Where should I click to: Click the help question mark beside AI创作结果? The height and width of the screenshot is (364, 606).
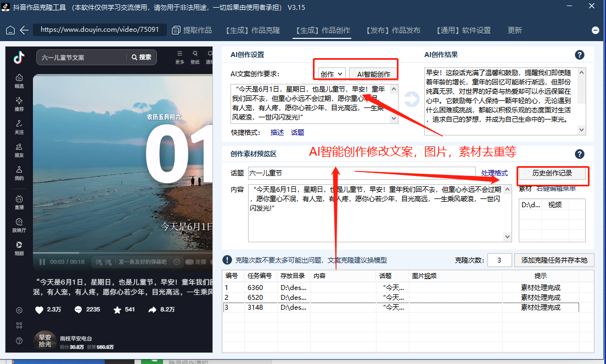[580, 55]
